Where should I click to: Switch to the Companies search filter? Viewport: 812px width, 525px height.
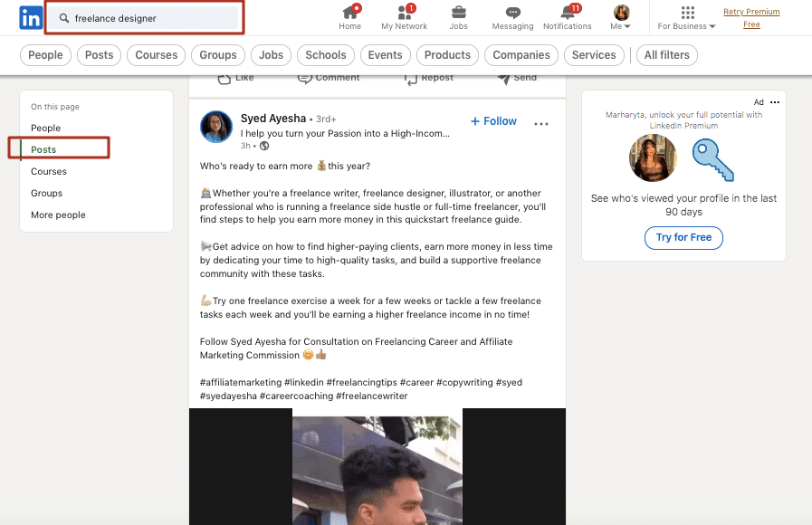pos(521,55)
